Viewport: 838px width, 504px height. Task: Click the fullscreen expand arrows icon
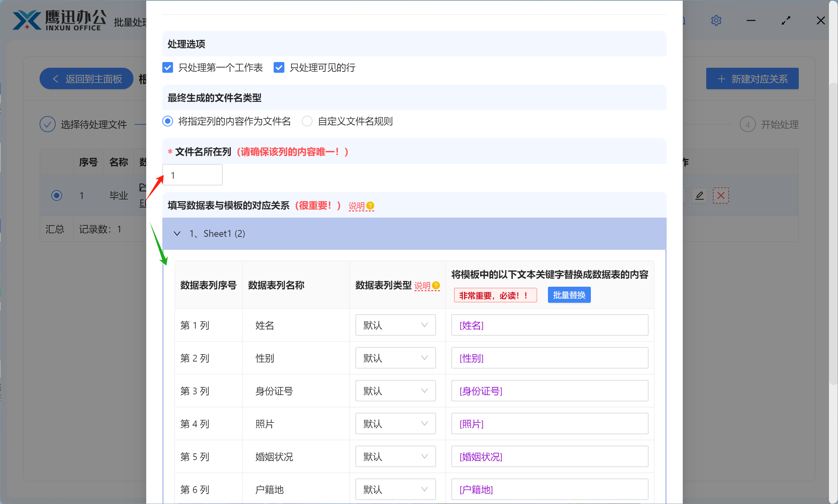[786, 20]
